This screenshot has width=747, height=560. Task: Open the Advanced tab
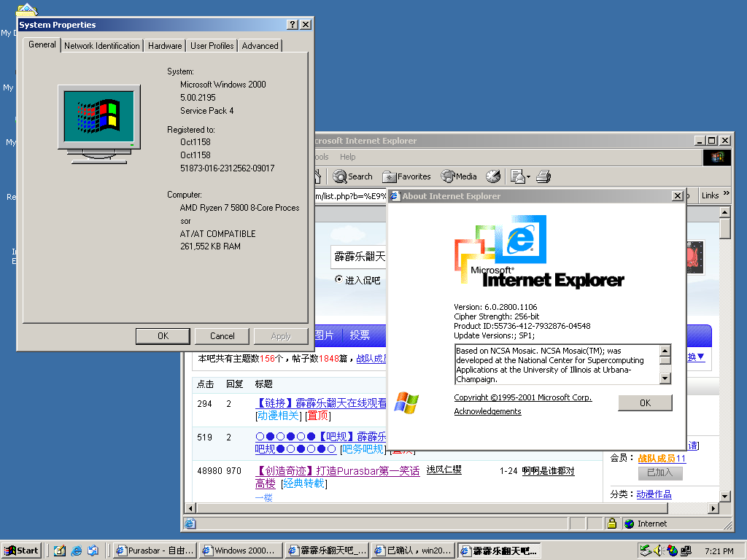pyautogui.click(x=260, y=46)
